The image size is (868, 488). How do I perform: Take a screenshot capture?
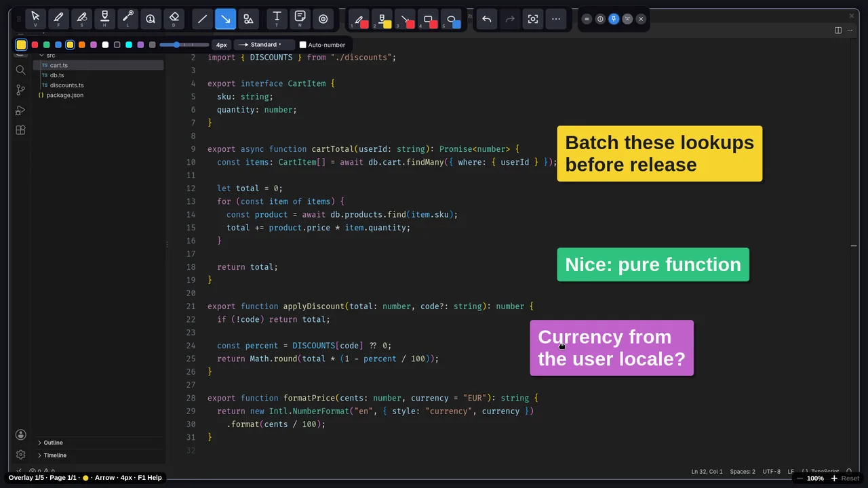click(533, 19)
